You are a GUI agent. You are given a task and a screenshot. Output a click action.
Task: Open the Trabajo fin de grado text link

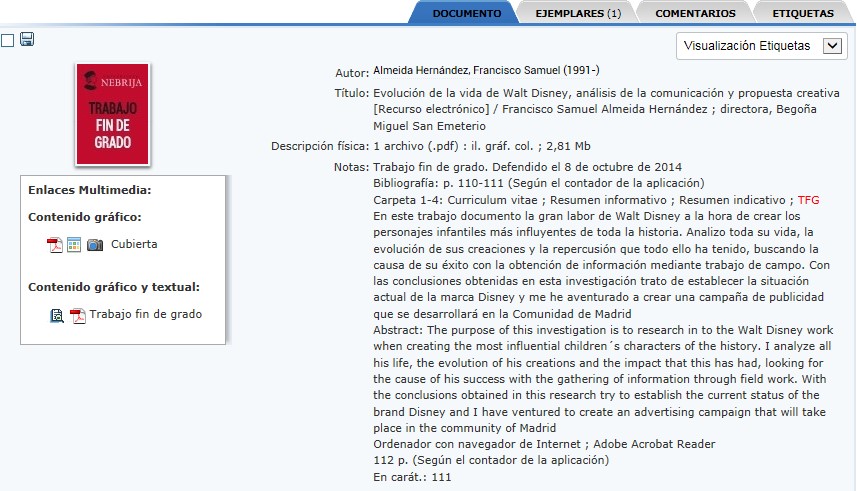145,314
